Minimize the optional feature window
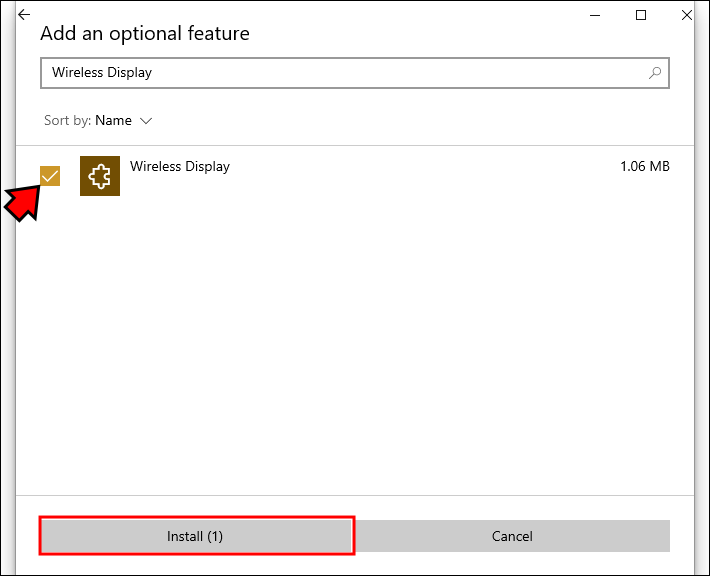This screenshot has height=576, width=710. [596, 15]
